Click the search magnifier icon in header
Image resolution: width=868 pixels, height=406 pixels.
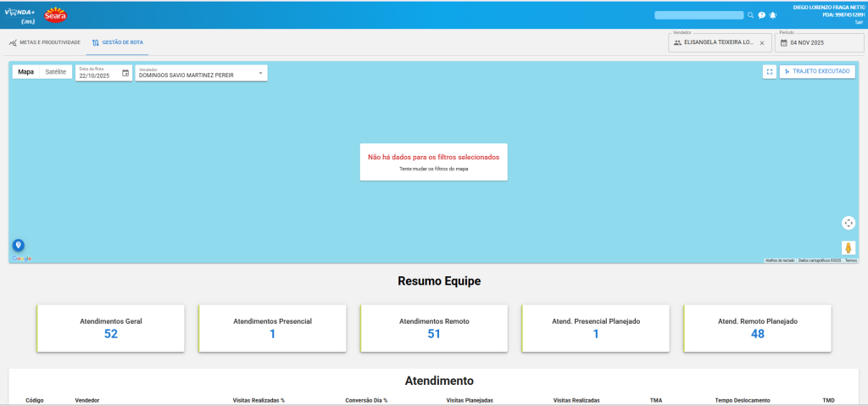coord(750,15)
